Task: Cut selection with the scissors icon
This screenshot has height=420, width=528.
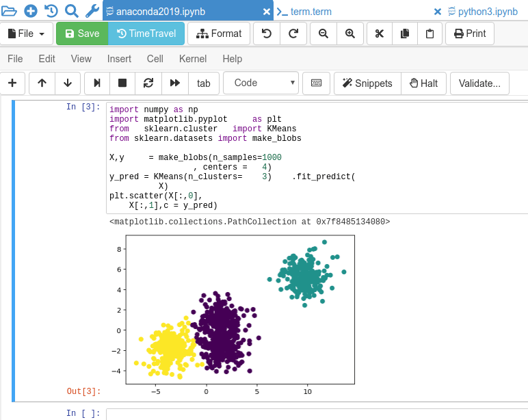Action: pos(380,34)
